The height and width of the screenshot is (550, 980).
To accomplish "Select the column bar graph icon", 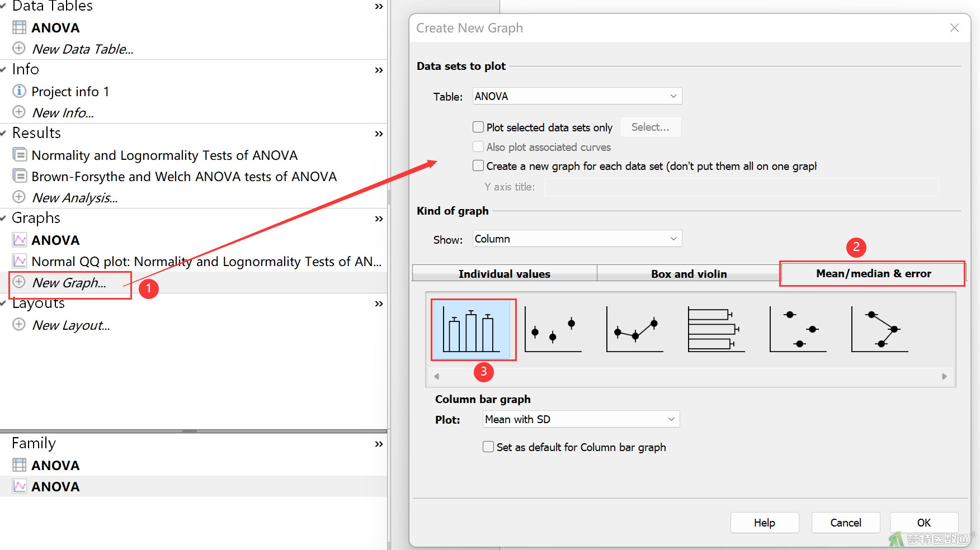I will 472,330.
